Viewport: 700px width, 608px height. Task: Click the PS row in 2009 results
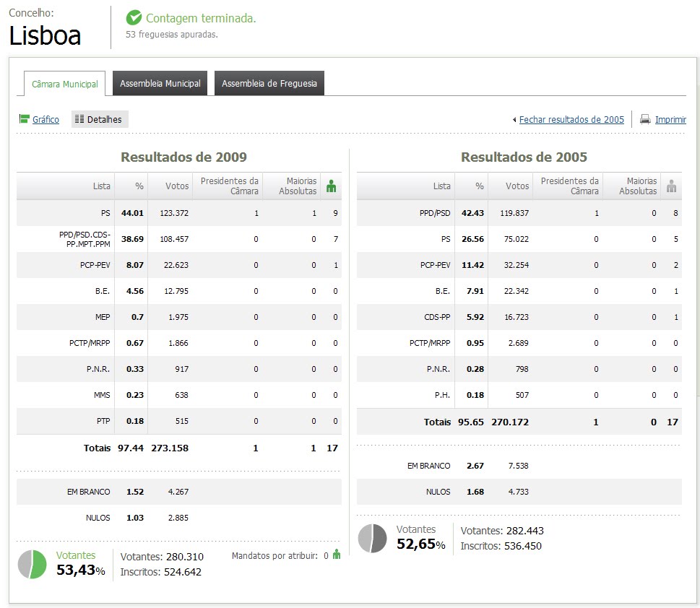179,213
